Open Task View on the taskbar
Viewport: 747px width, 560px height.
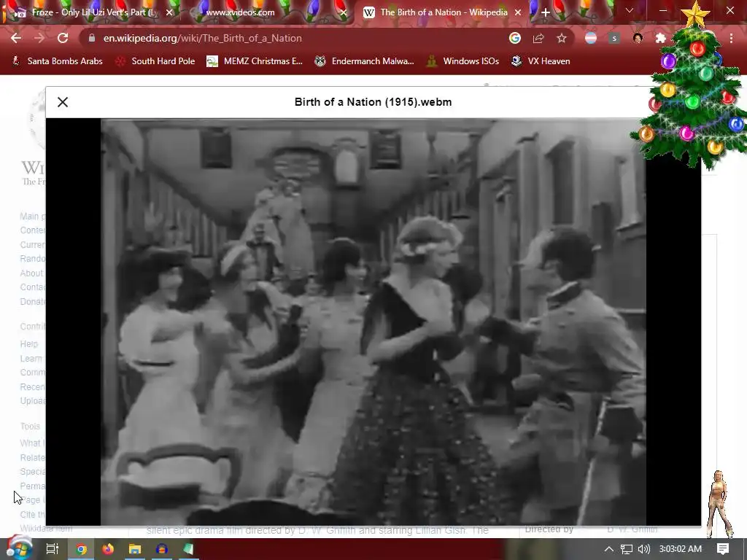[52, 549]
